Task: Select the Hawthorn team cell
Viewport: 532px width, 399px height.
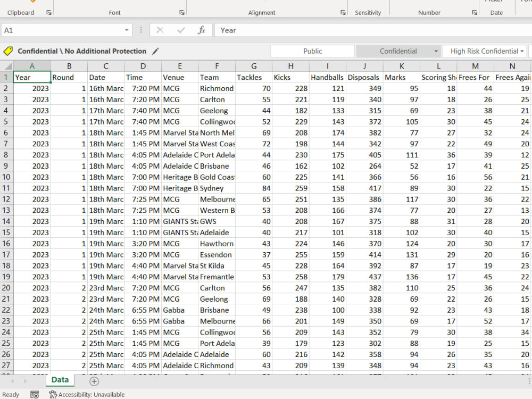Action: (x=217, y=243)
